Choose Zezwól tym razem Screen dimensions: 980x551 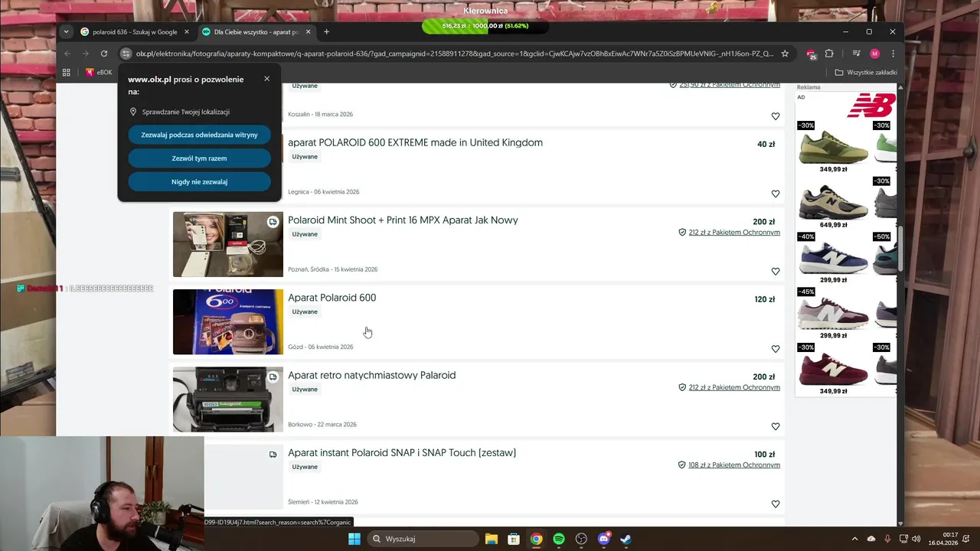(200, 158)
